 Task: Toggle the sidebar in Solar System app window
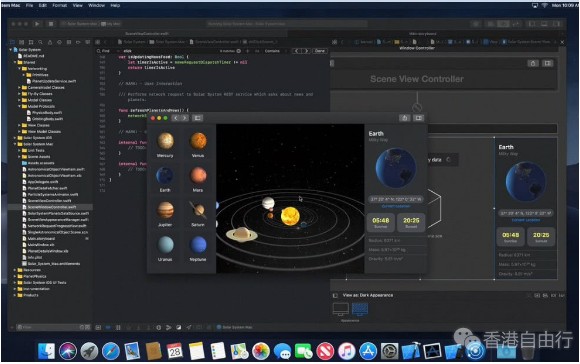click(x=197, y=118)
